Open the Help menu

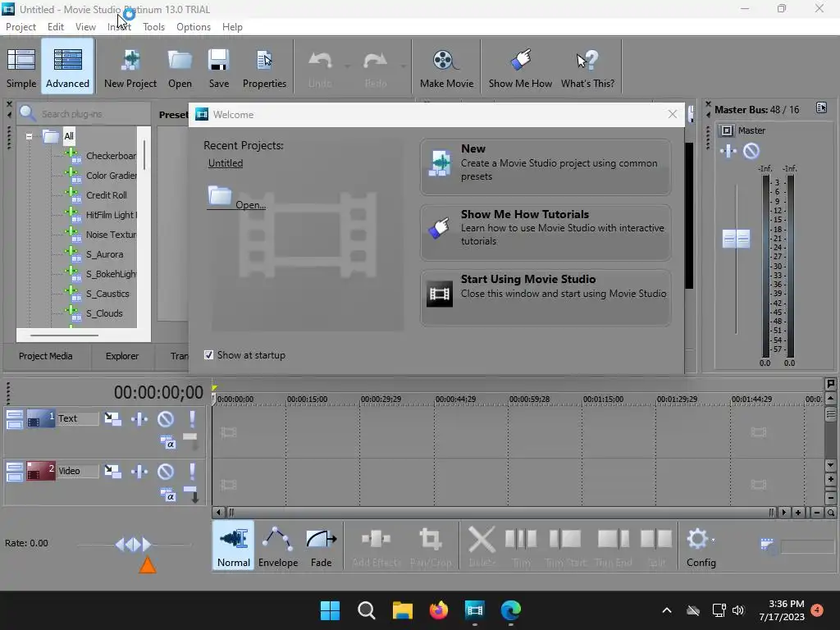pos(232,27)
